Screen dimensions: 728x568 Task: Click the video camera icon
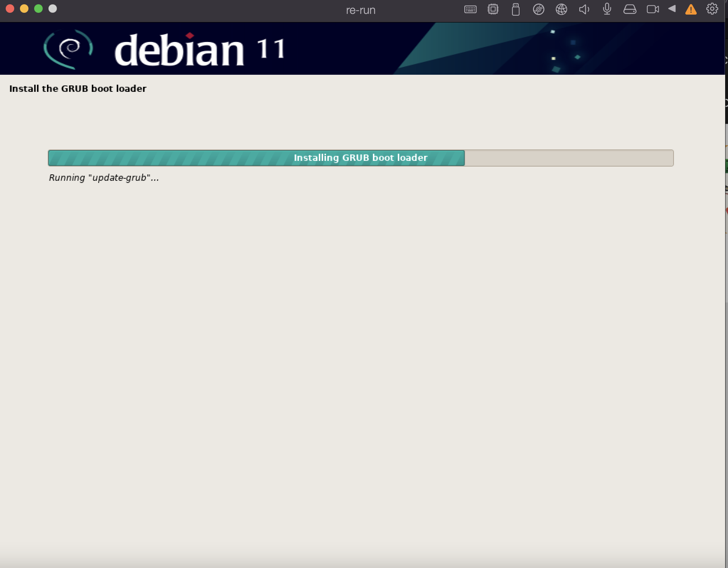[653, 9]
